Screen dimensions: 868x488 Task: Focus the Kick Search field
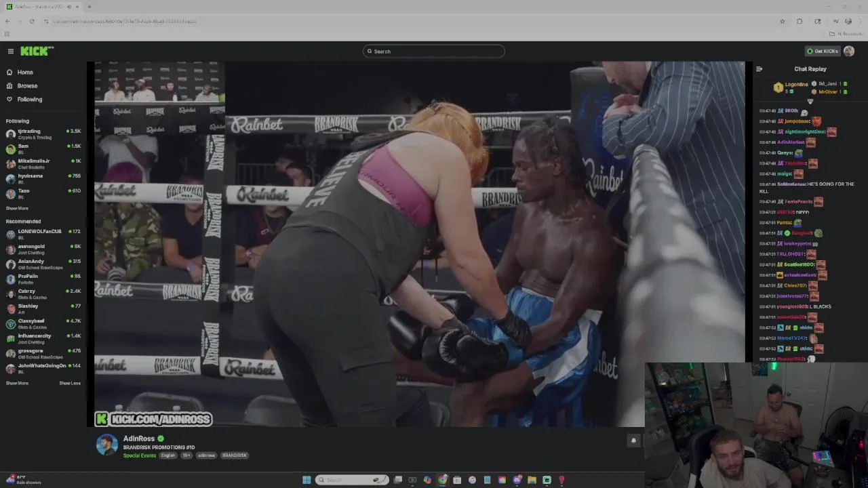[434, 51]
